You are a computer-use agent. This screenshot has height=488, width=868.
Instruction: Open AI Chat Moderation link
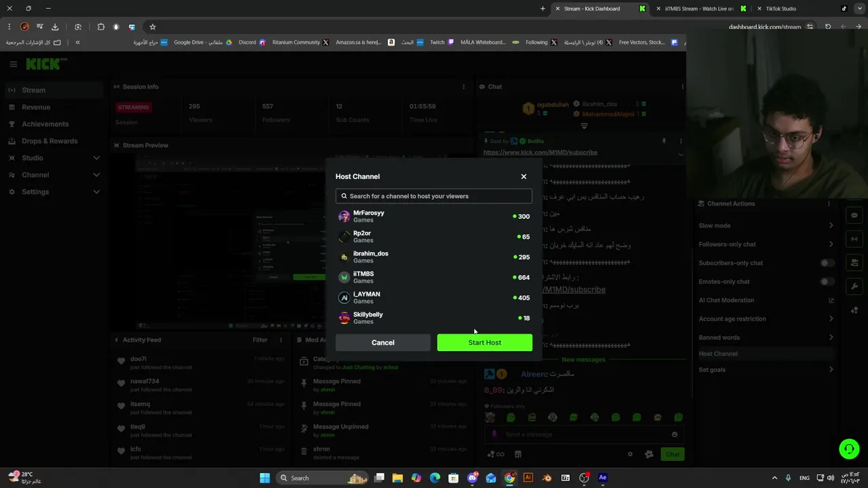point(766,300)
